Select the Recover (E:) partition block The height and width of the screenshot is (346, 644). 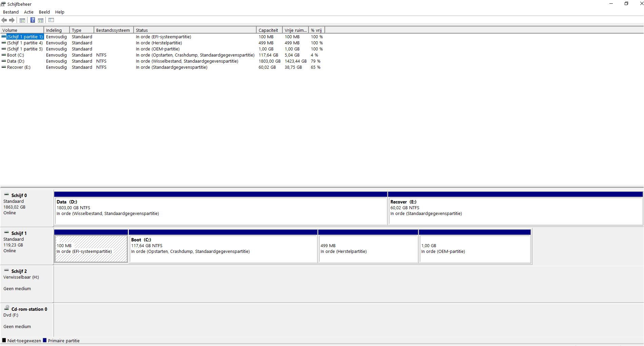[516, 208]
